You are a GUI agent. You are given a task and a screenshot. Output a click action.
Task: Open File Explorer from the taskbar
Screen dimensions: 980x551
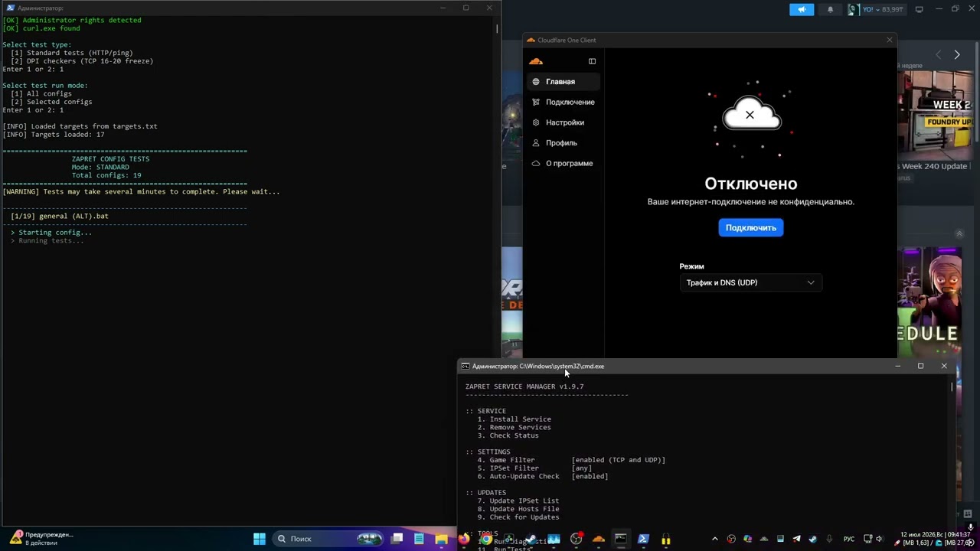coord(441,539)
